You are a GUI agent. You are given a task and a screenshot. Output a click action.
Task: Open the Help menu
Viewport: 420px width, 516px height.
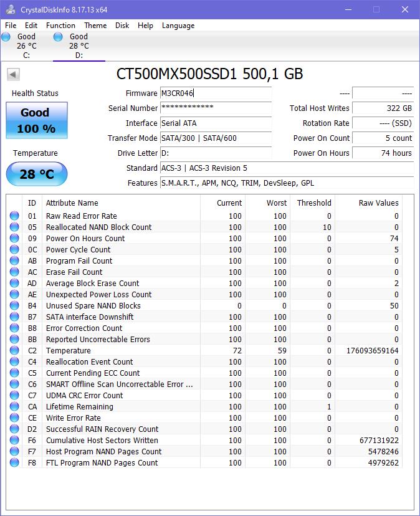[145, 26]
